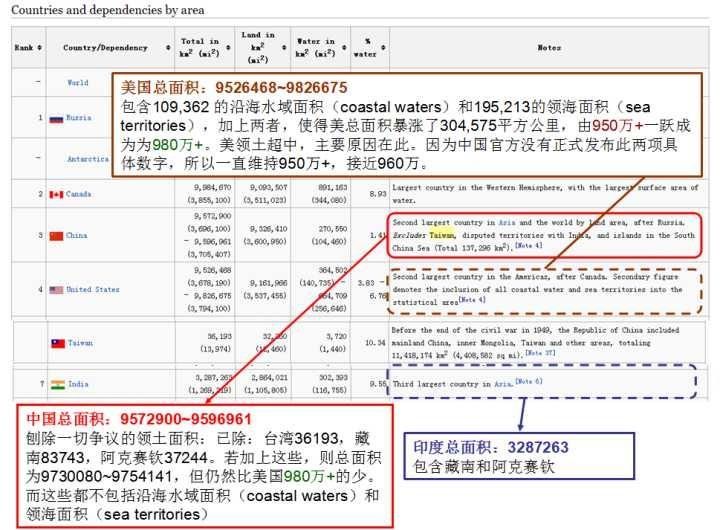Open the Russia country link
The height and width of the screenshot is (530, 720).
point(79,118)
